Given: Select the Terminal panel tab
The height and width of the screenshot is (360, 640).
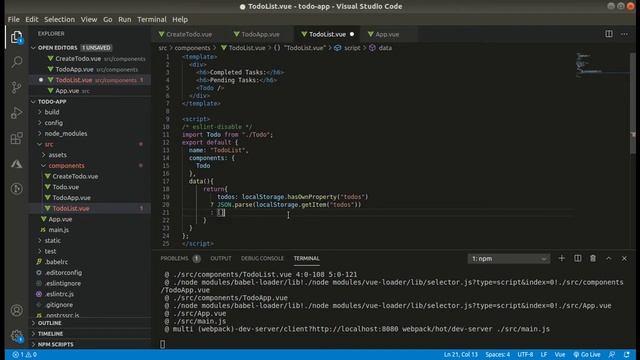Looking at the screenshot, I should (x=307, y=259).
